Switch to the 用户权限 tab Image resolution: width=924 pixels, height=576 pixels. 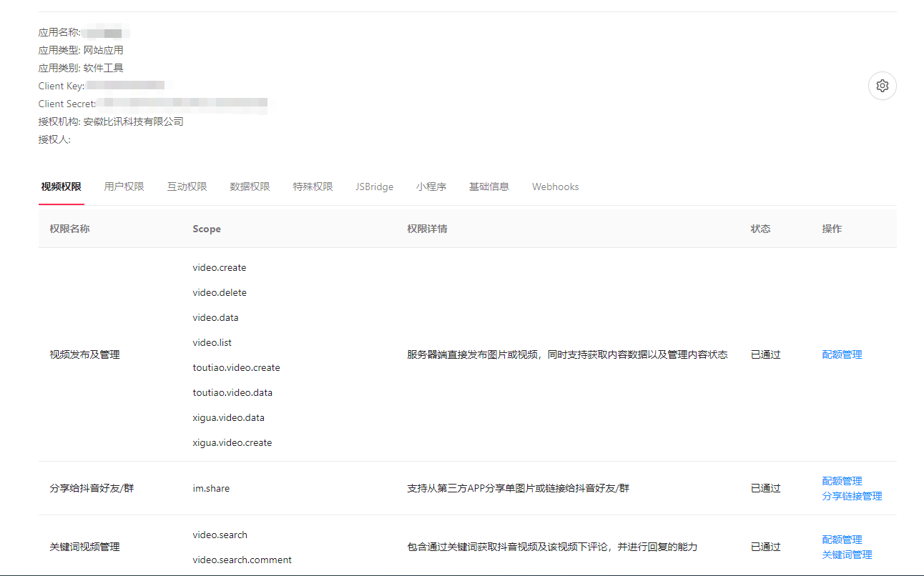pyautogui.click(x=123, y=187)
